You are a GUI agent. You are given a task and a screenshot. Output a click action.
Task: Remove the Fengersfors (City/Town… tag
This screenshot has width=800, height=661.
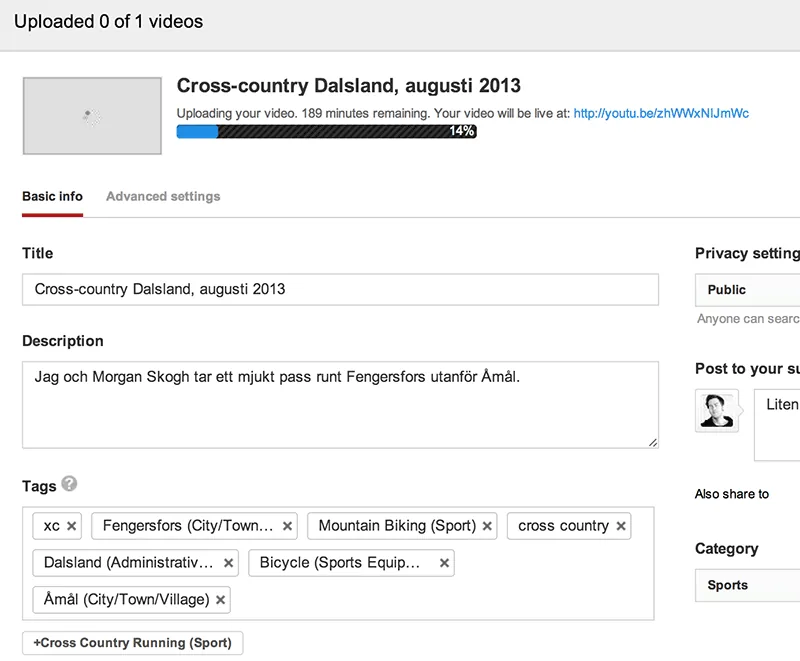coord(287,526)
